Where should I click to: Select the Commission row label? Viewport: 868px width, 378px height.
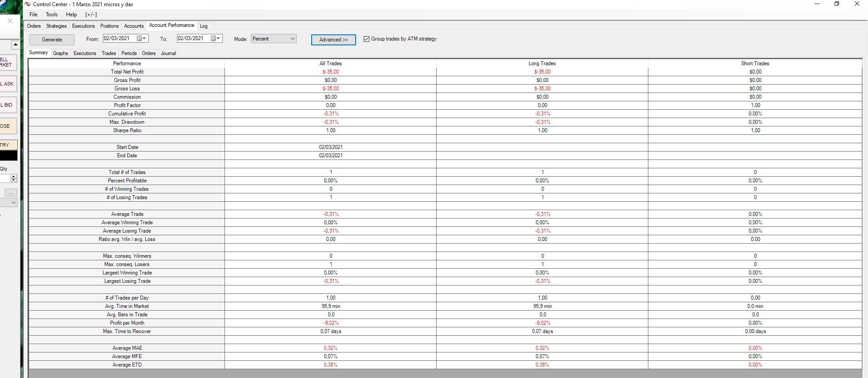127,97
